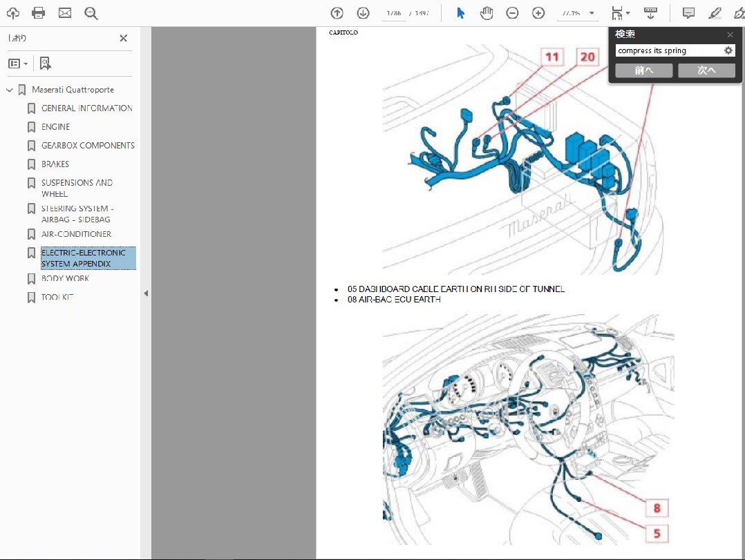Viewport: 745px width, 560px height.
Task: Open STEERING SYSTEM - AIRBAG - SIDEBAG bookmark
Action: tap(77, 214)
